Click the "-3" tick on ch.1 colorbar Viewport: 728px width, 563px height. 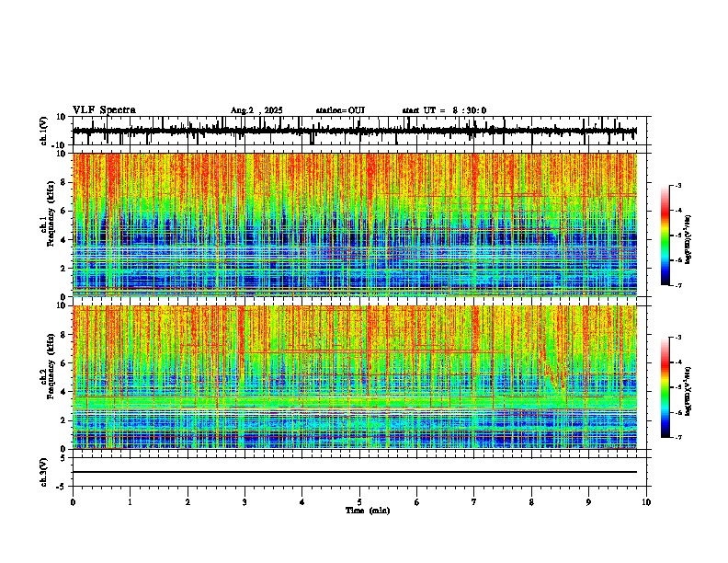tap(678, 186)
